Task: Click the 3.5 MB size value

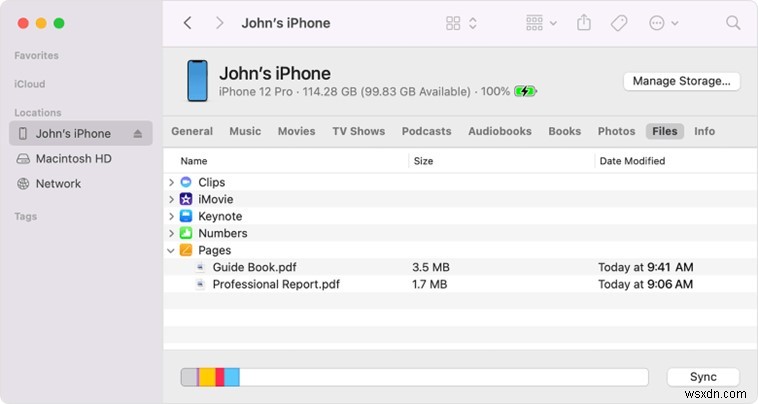Action: point(431,267)
